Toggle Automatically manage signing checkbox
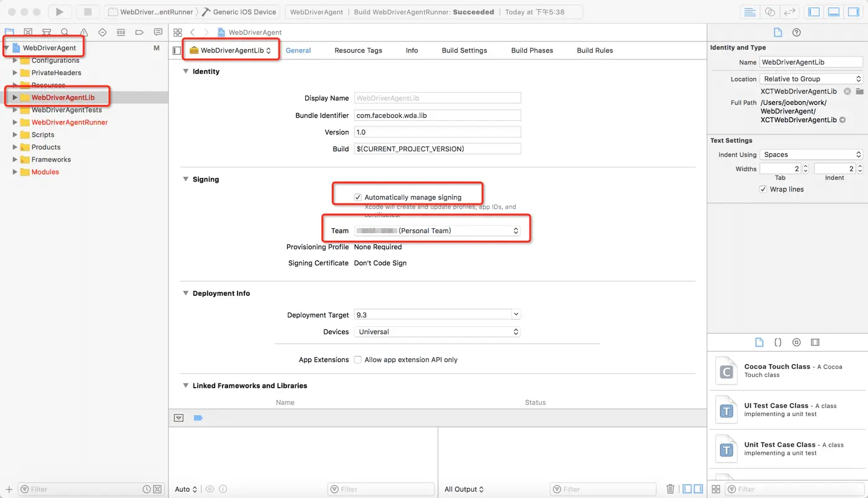Image resolution: width=868 pixels, height=498 pixels. point(358,197)
